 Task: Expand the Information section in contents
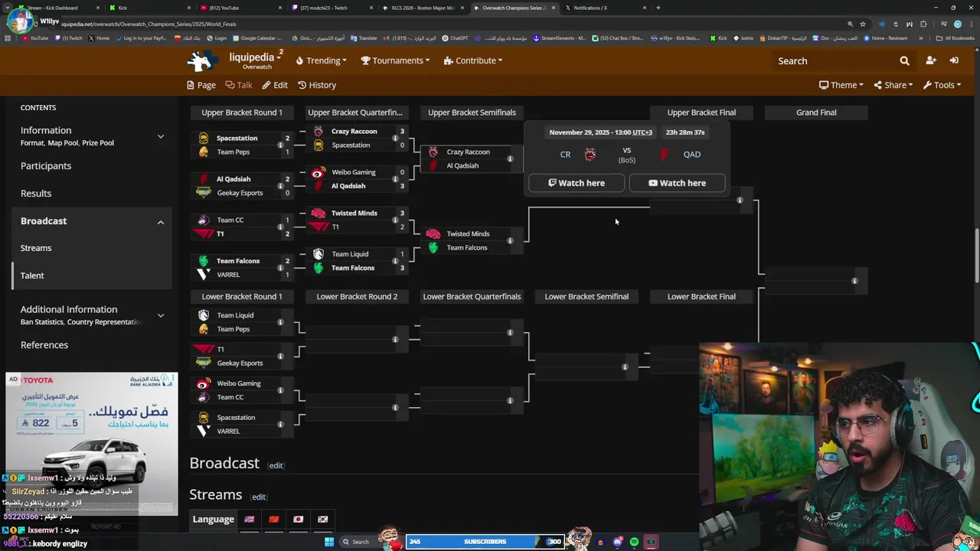(x=160, y=136)
